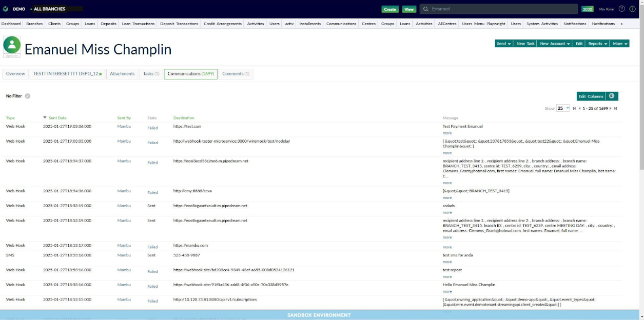Click the logout power icon

pyautogui.click(x=632, y=8)
